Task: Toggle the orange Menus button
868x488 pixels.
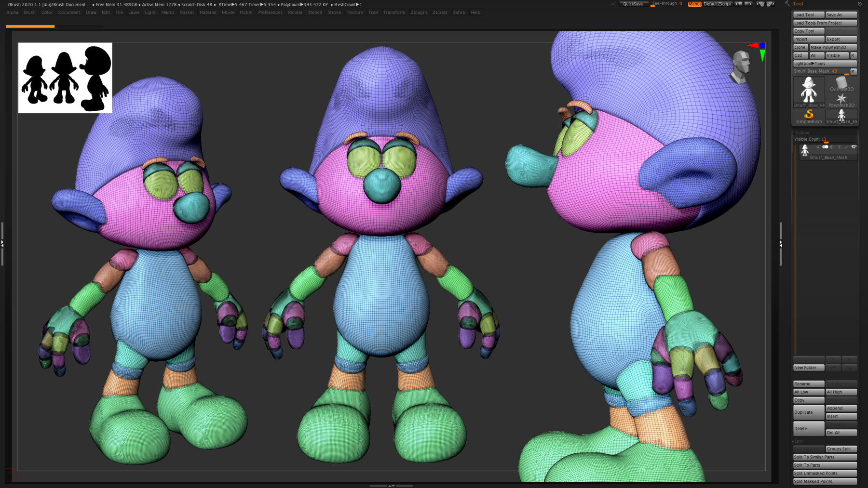Action: (x=695, y=4)
